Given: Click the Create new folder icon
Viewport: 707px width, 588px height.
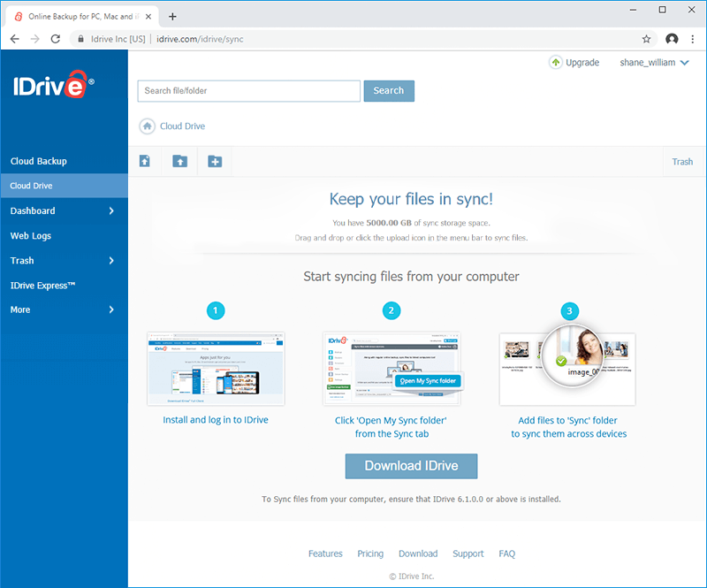Looking at the screenshot, I should tap(215, 161).
